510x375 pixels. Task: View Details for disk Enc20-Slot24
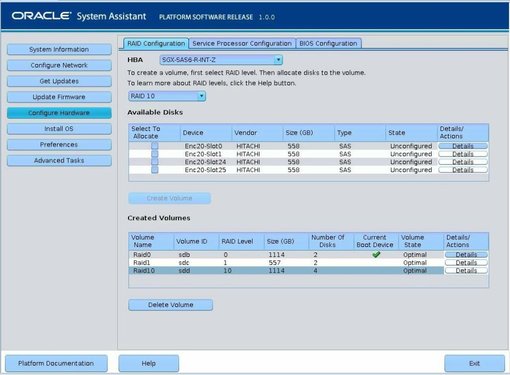[463, 162]
